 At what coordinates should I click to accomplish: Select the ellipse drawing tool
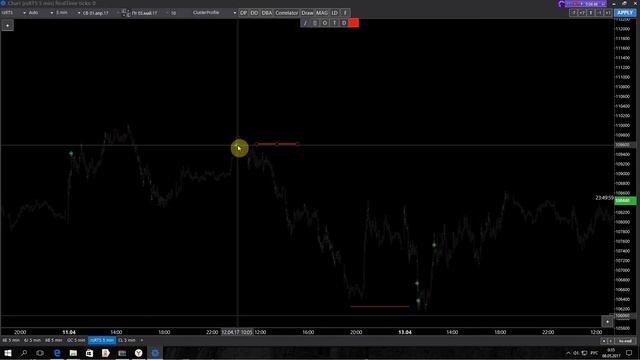[x=324, y=23]
